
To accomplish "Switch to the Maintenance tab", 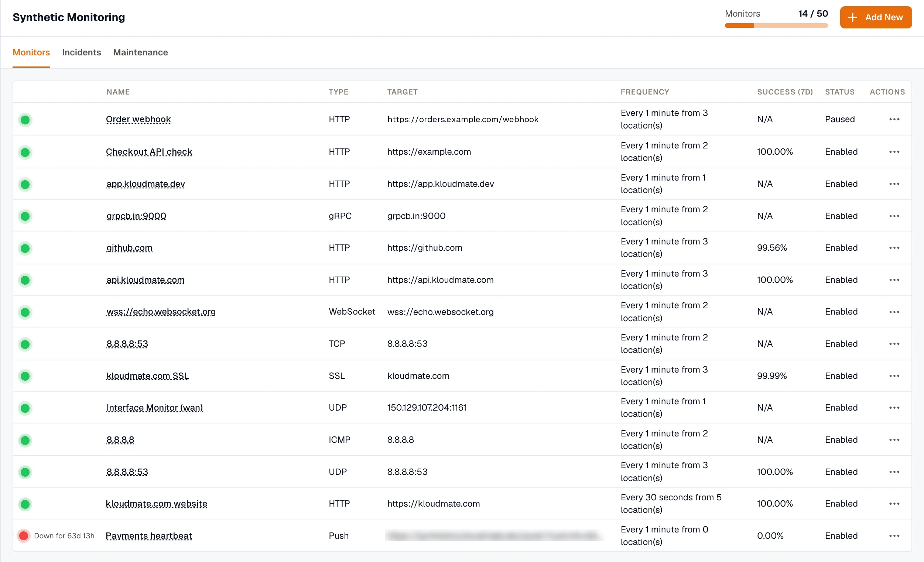I will [x=141, y=52].
